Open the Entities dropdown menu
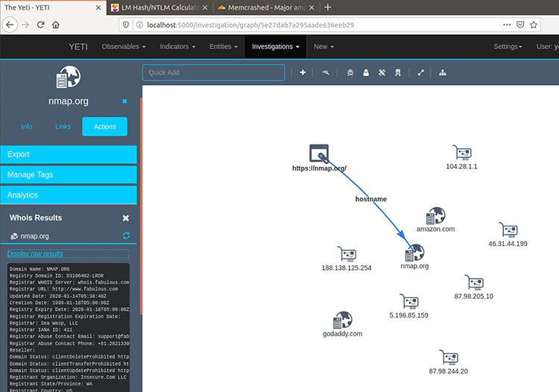The height and width of the screenshot is (392, 559). (x=224, y=47)
